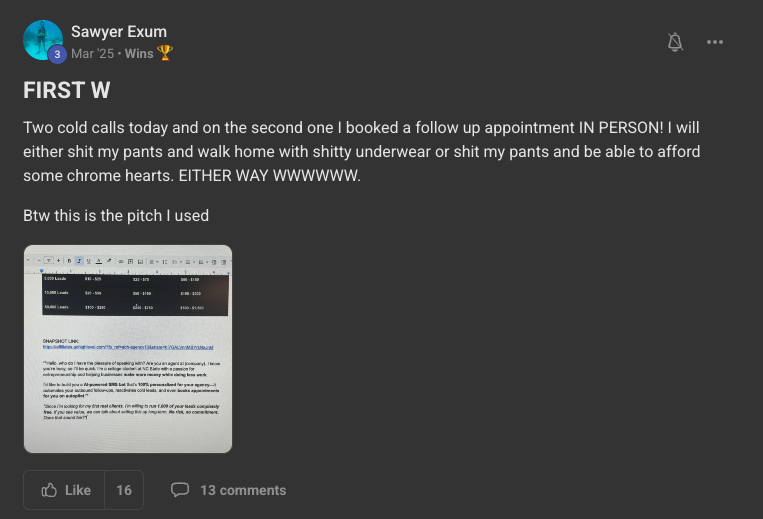Open the pitch document image thumbnail
763x519 pixels.
128,348
